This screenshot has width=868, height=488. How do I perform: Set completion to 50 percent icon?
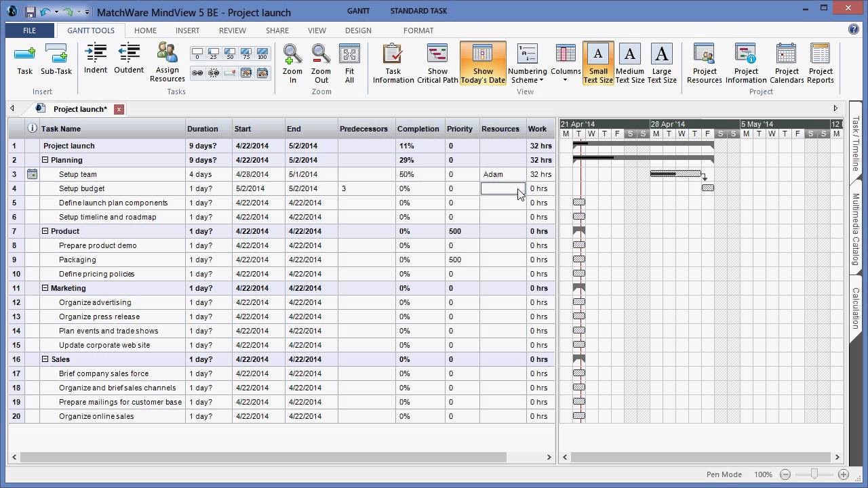tap(230, 54)
